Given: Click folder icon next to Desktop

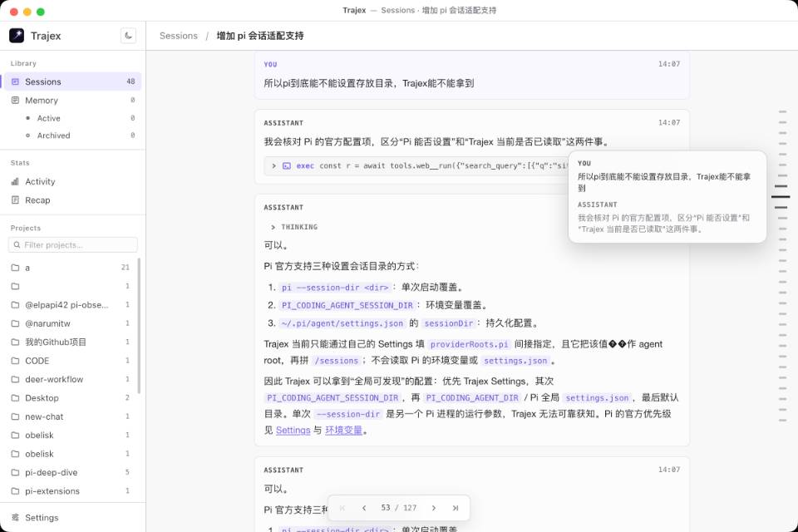Looking at the screenshot, I should (x=15, y=397).
